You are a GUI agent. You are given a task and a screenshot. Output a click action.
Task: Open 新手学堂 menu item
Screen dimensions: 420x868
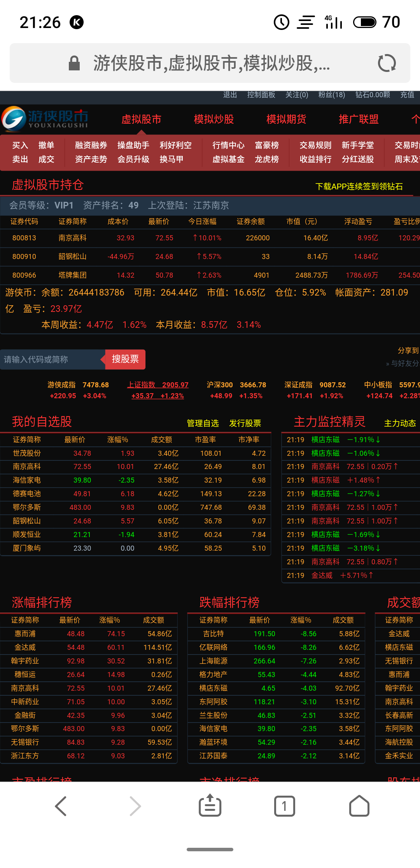pos(358,145)
